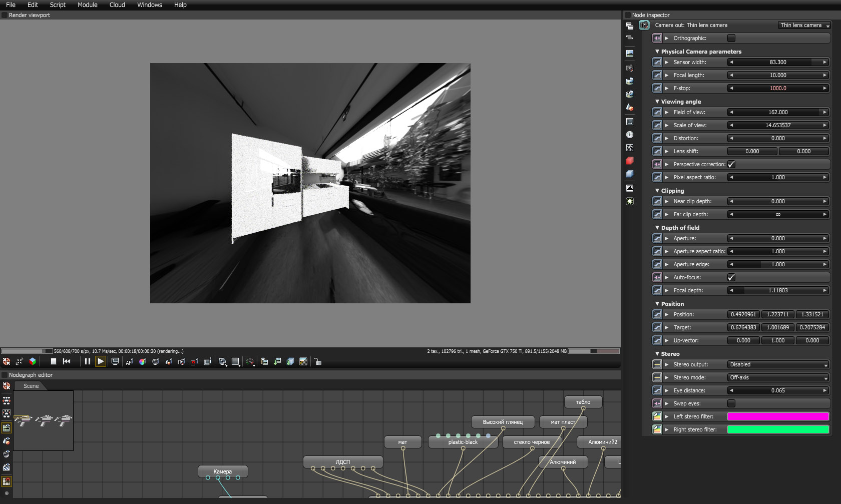
Task: Open the Thin lens camera type dropdown
Action: (x=804, y=25)
